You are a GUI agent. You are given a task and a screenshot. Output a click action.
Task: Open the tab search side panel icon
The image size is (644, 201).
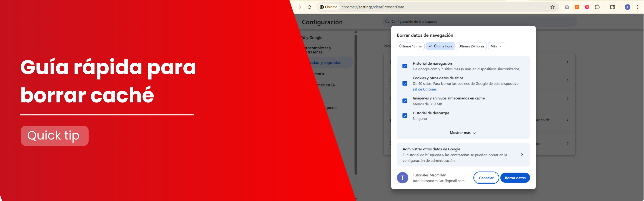(613, 7)
